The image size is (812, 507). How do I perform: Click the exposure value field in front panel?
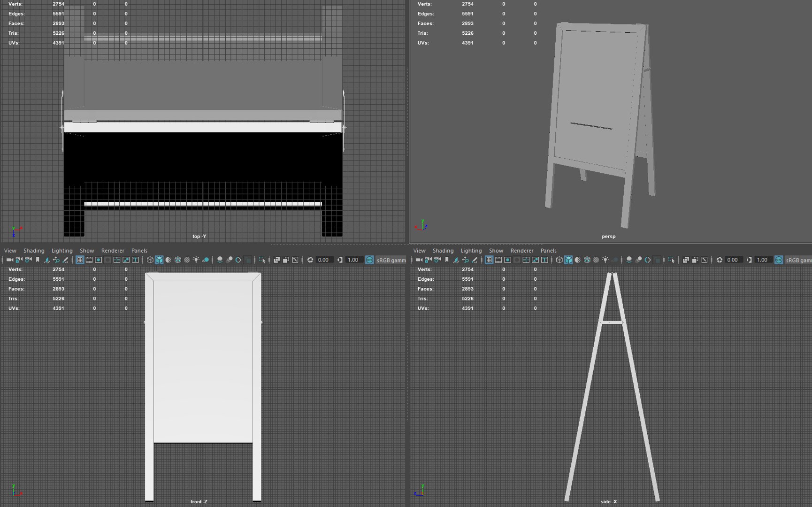(325, 260)
